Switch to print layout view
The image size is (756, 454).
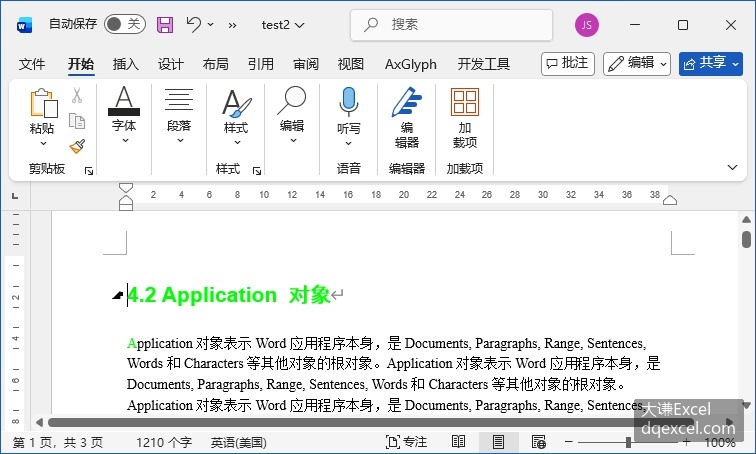(498, 442)
